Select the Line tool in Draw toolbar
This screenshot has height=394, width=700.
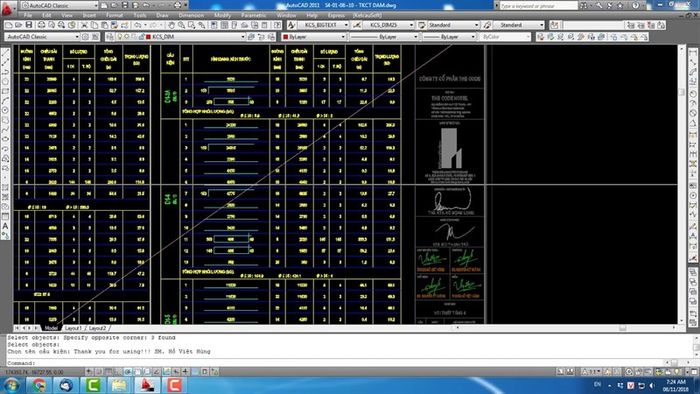click(5, 53)
